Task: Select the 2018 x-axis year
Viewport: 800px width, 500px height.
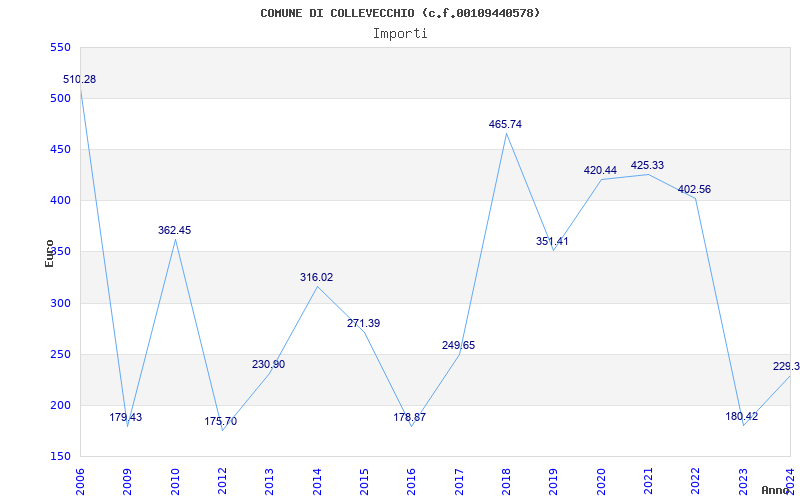Action: coord(506,481)
